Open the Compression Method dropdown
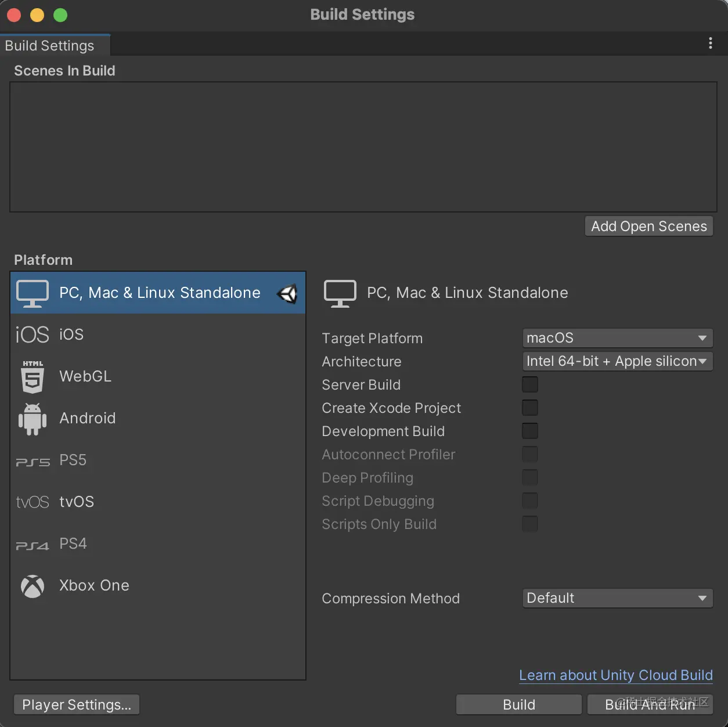The width and height of the screenshot is (728, 727). 618,598
